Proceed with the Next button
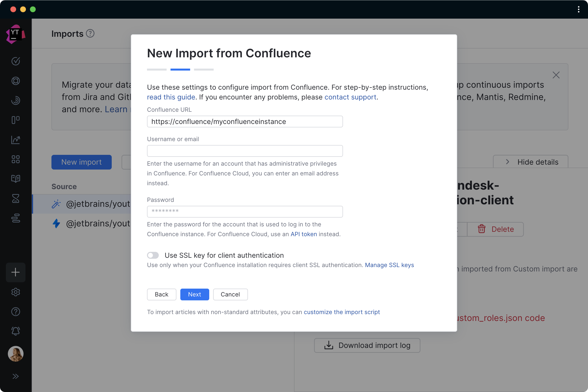This screenshot has height=392, width=588. point(195,294)
